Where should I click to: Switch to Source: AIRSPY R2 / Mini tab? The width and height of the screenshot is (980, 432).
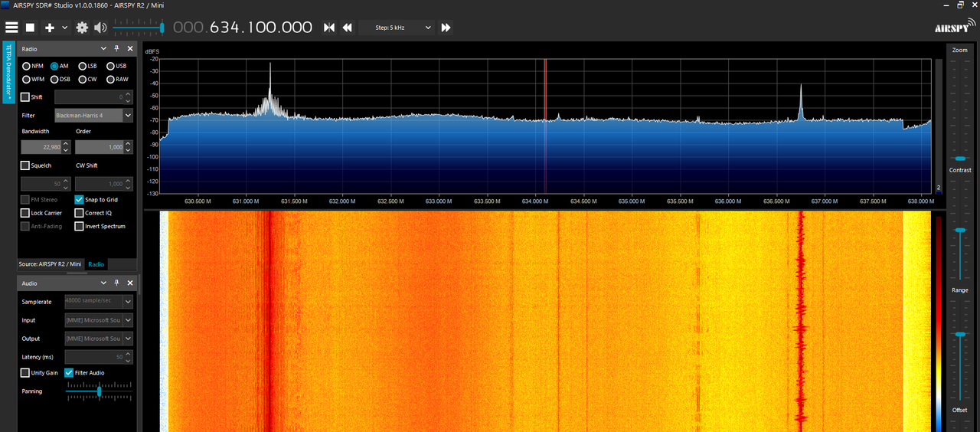point(50,264)
